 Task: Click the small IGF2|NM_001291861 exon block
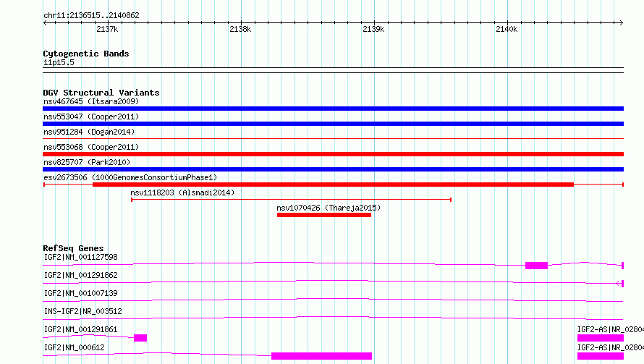pos(140,338)
